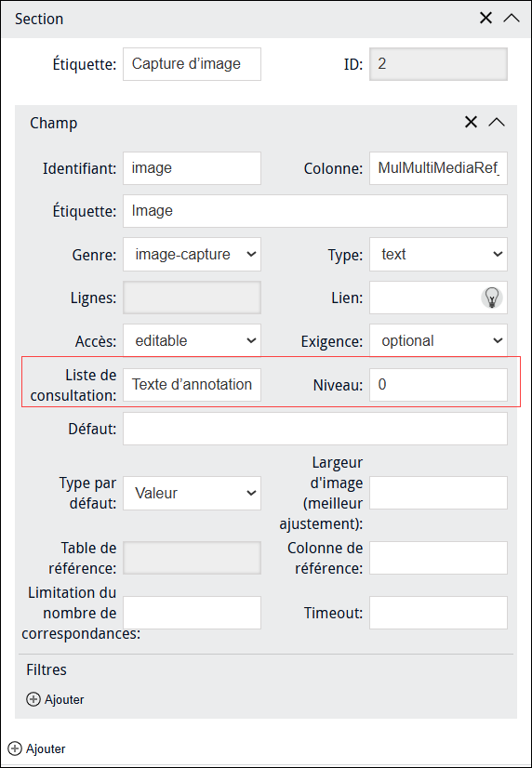532x768 pixels.
Task: Click the 'Timeout:' label
Action: point(334,614)
